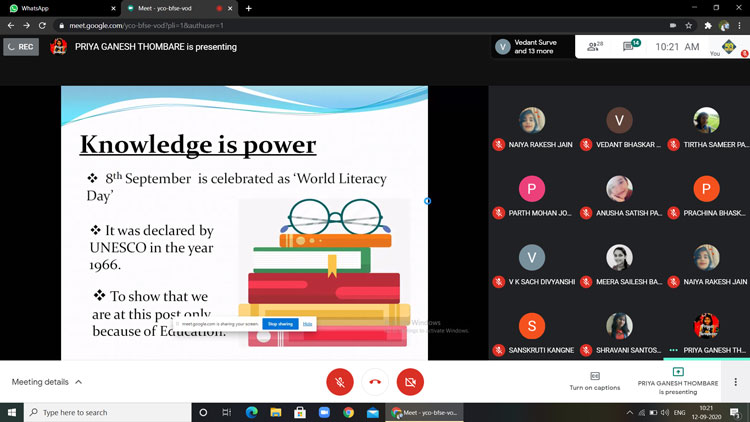
Task: Click the Stop sharing button
Action: (x=280, y=324)
